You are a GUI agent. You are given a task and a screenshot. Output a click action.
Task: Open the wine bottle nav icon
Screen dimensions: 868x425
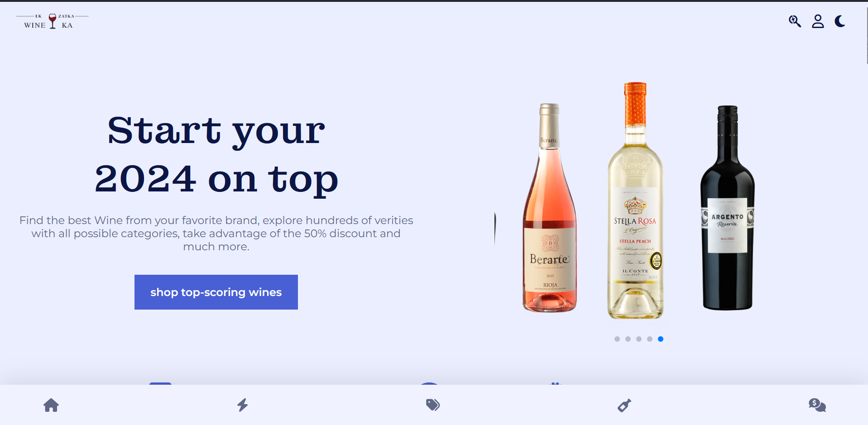[x=624, y=405]
